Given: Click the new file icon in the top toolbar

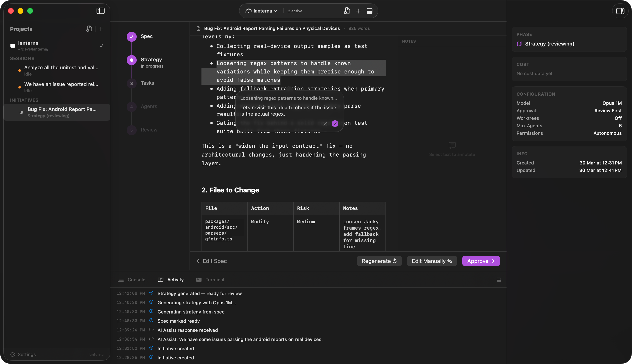Looking at the screenshot, I should click(x=347, y=11).
